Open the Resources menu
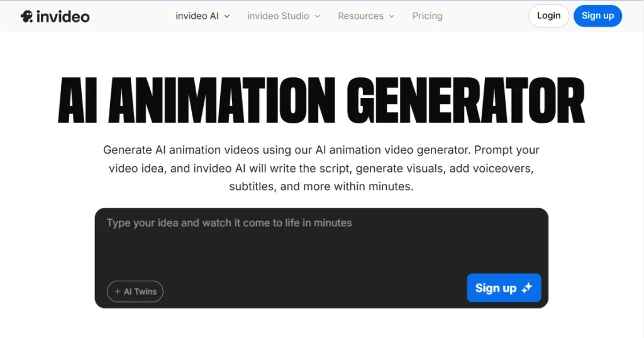Image resolution: width=644 pixels, height=338 pixels. [x=366, y=16]
